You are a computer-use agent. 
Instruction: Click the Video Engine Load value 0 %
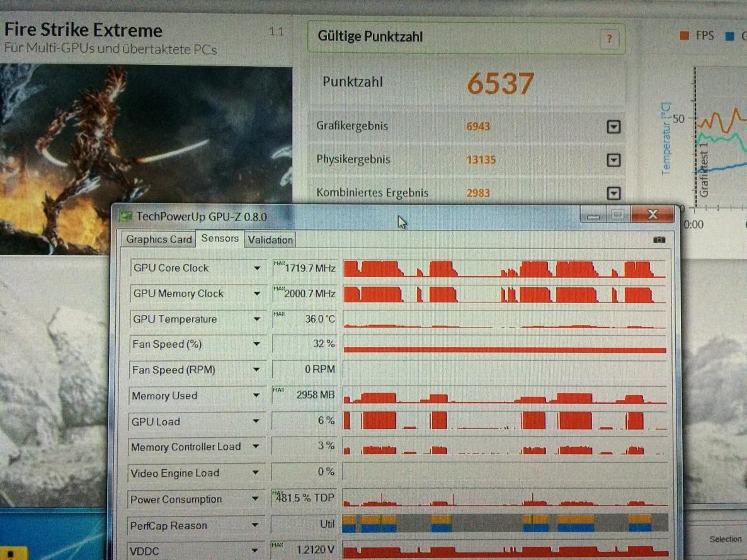click(x=304, y=471)
